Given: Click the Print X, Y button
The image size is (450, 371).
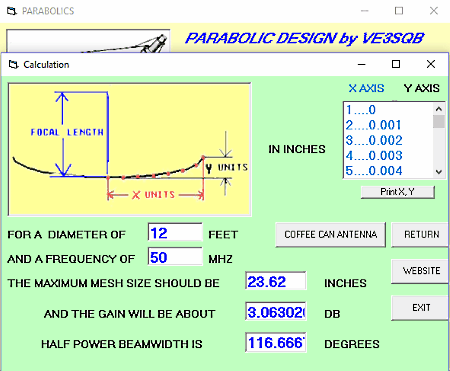Looking at the screenshot, I should click(398, 192).
